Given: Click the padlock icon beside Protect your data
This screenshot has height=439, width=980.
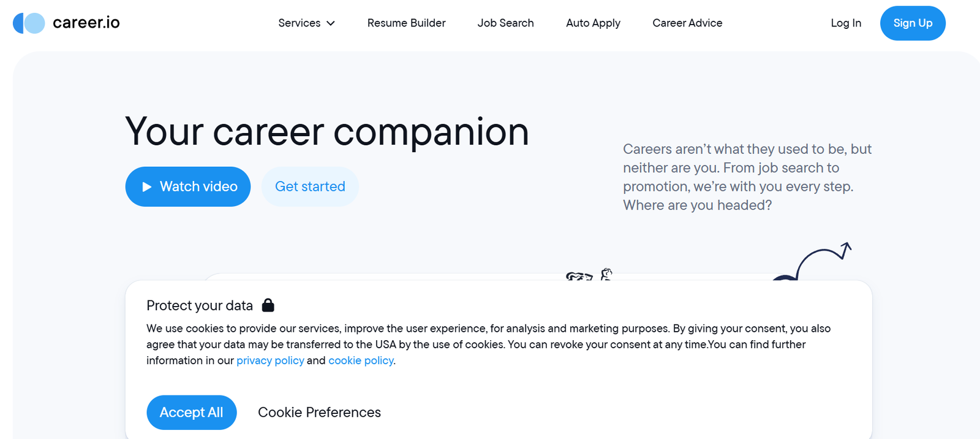Looking at the screenshot, I should 268,305.
